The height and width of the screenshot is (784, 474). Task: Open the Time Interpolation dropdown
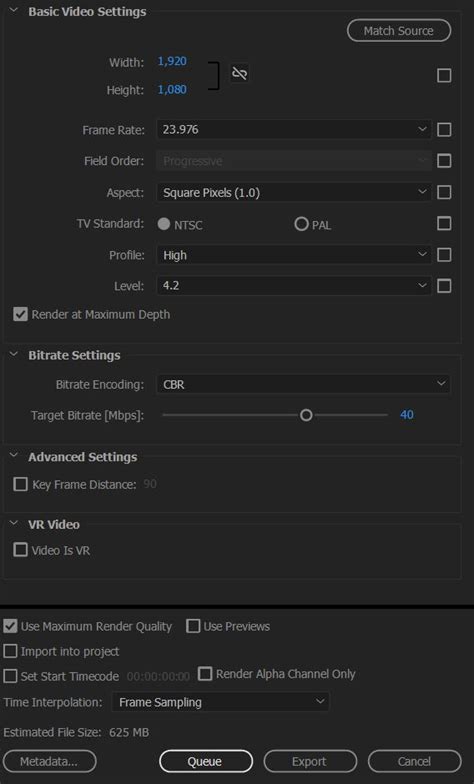220,702
